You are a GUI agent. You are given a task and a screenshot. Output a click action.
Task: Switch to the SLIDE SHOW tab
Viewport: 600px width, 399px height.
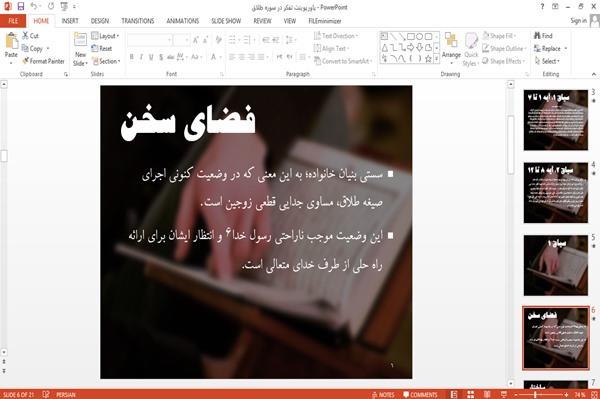226,21
